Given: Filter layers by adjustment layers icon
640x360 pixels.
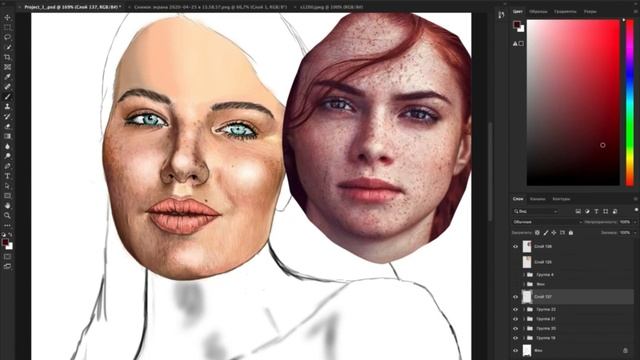Looking at the screenshot, I should (x=587, y=211).
